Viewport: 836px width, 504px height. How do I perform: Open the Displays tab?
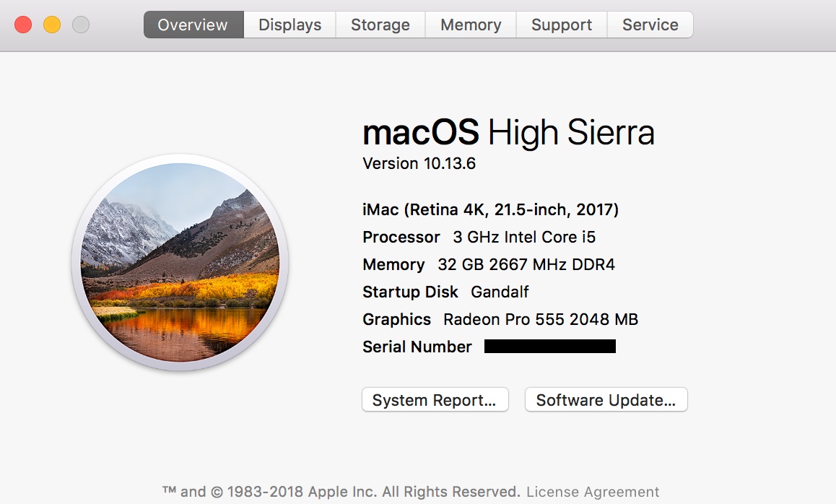pos(290,25)
